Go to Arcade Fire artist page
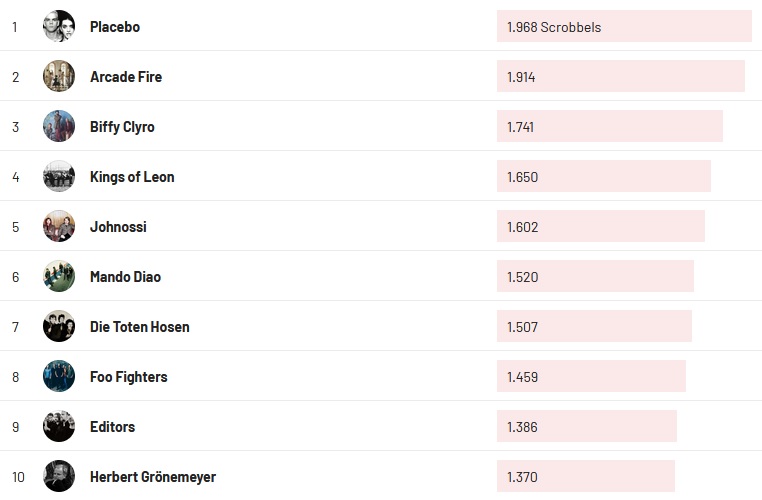Image resolution: width=762 pixels, height=500 pixels. [126, 77]
